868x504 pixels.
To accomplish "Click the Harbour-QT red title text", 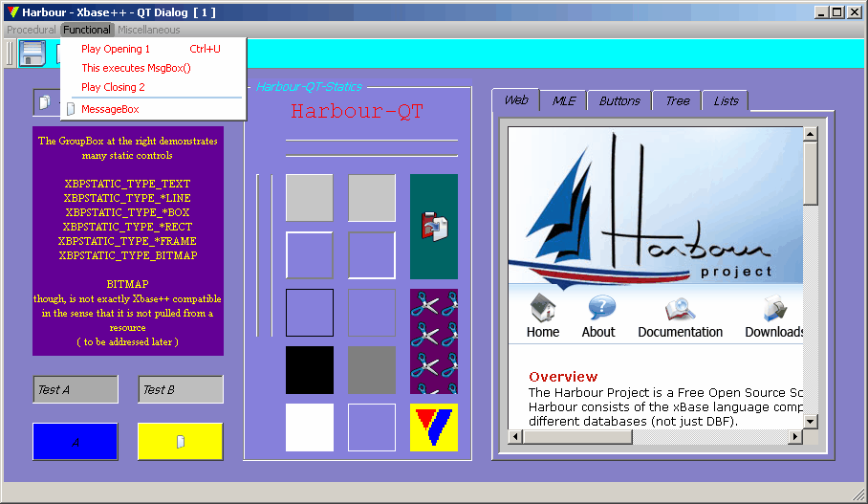I will pyautogui.click(x=358, y=111).
